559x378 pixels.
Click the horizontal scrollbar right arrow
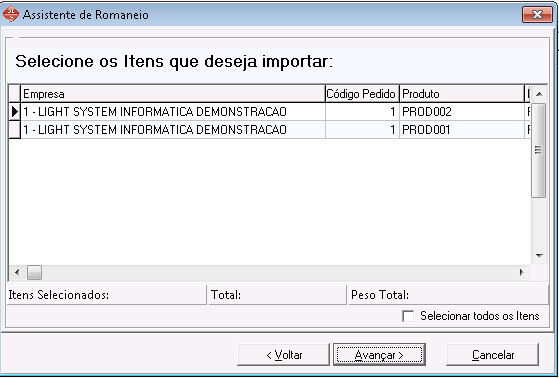tap(522, 273)
